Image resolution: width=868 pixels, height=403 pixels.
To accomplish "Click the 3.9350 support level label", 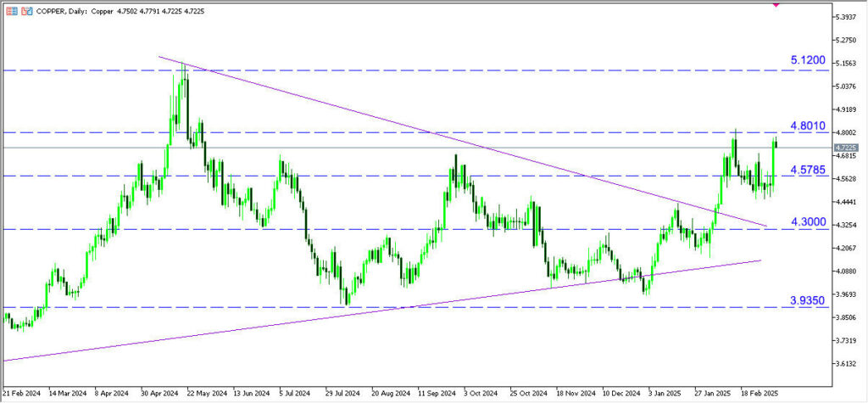I will [x=807, y=300].
